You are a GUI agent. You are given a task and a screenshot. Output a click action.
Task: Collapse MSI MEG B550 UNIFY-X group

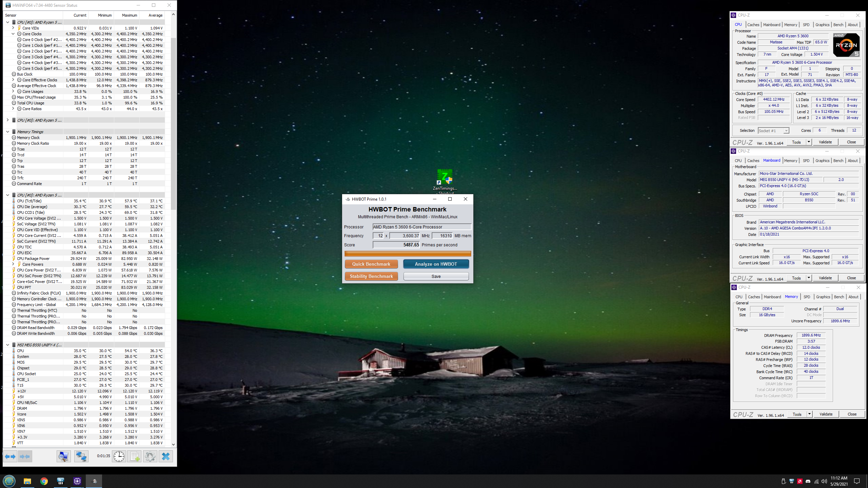click(8, 345)
